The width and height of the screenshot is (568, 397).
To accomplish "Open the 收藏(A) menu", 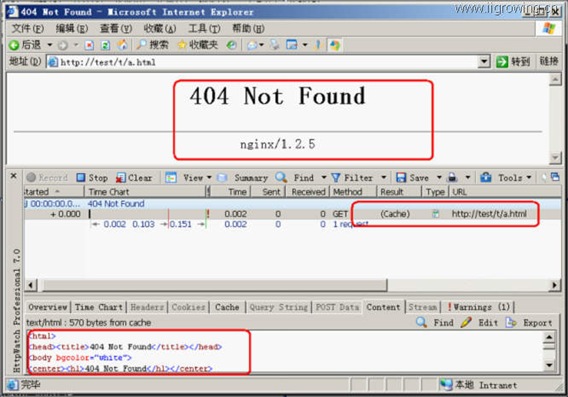I will [x=160, y=28].
